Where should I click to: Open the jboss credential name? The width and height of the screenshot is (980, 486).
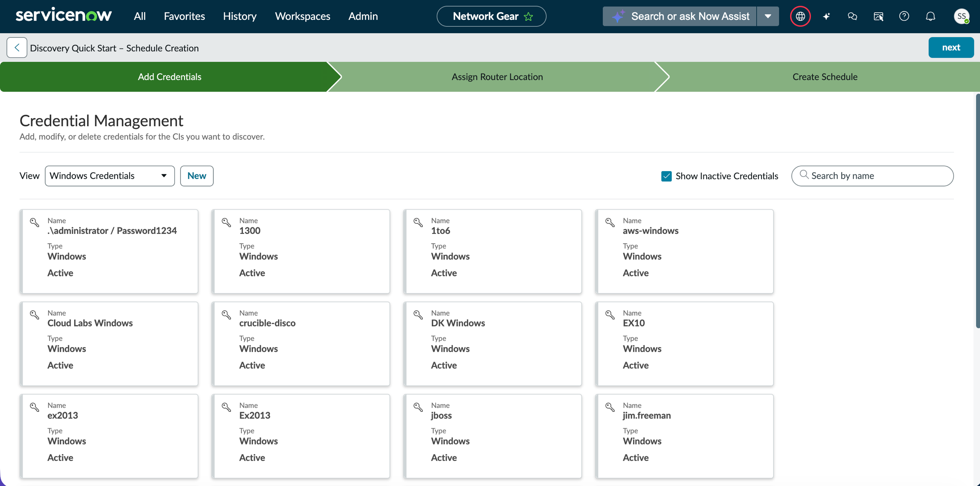(441, 415)
